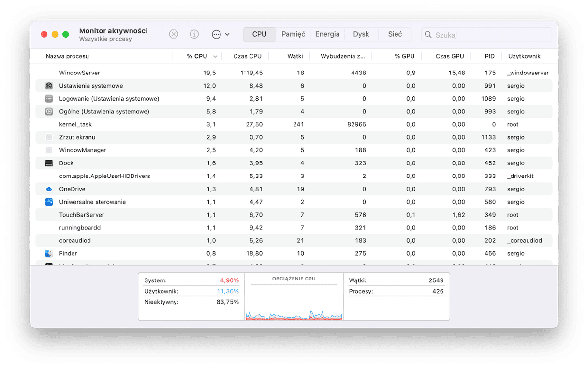Click the Dock process name
The height and width of the screenshot is (368, 588).
click(66, 163)
